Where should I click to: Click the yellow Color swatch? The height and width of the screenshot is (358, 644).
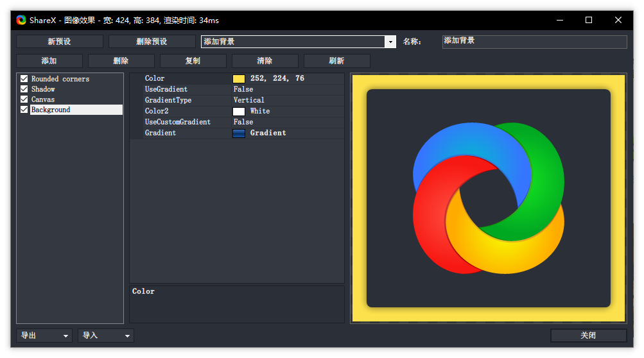(x=239, y=78)
